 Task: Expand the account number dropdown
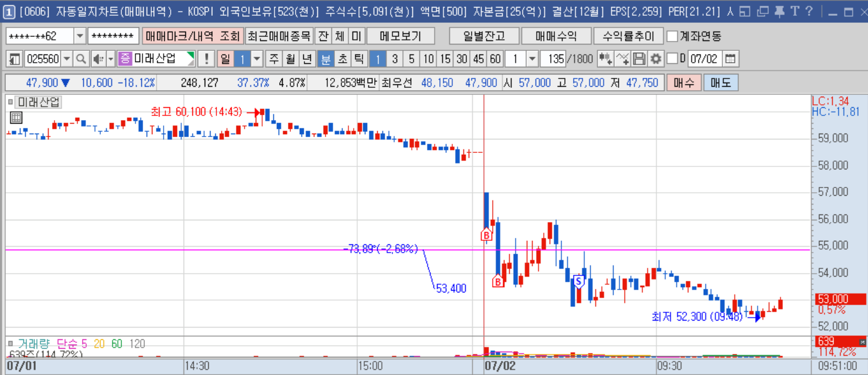pyautogui.click(x=80, y=36)
